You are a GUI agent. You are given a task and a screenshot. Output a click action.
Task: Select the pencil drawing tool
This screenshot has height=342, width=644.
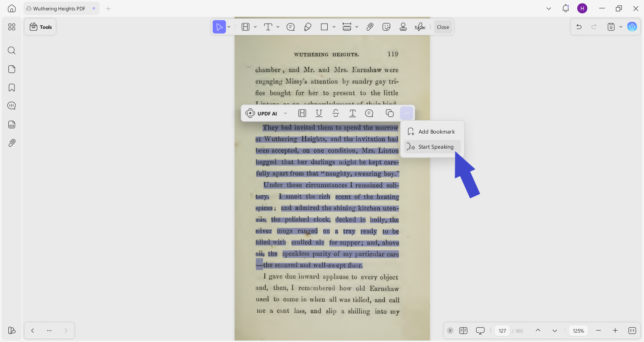pyautogui.click(x=308, y=27)
